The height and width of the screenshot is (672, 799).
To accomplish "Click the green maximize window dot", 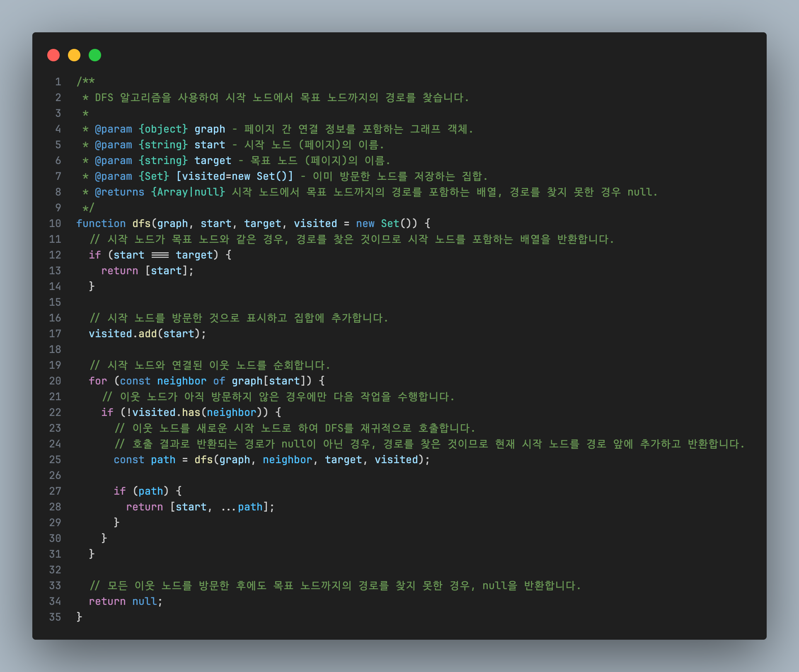I will [x=95, y=55].
